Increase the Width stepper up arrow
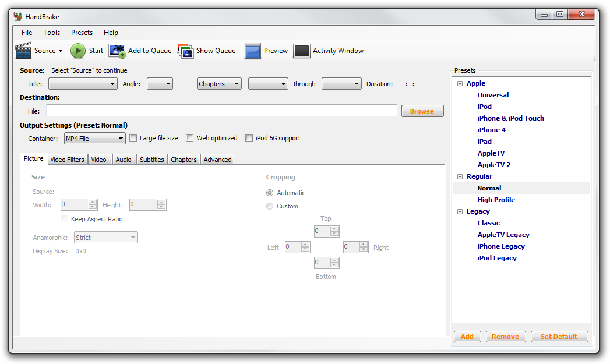The height and width of the screenshot is (364, 610). [x=93, y=202]
